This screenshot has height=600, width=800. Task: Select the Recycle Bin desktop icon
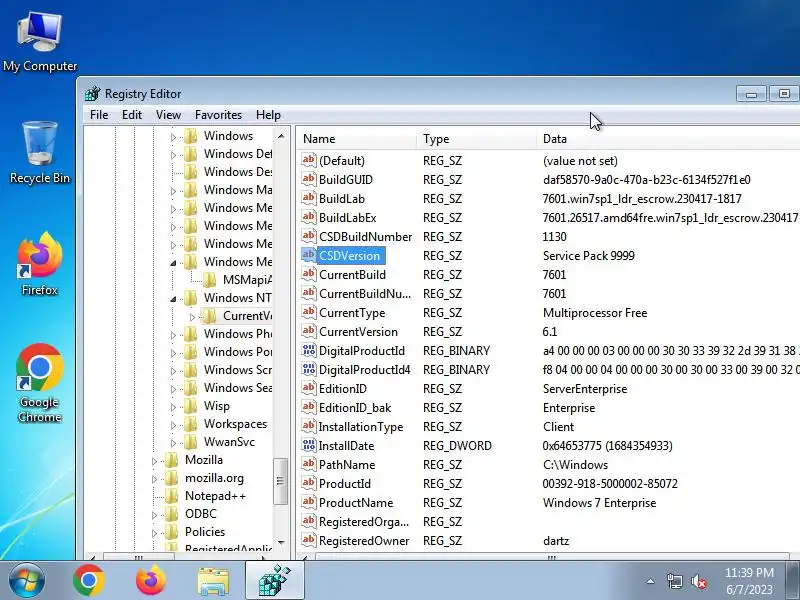click(40, 153)
